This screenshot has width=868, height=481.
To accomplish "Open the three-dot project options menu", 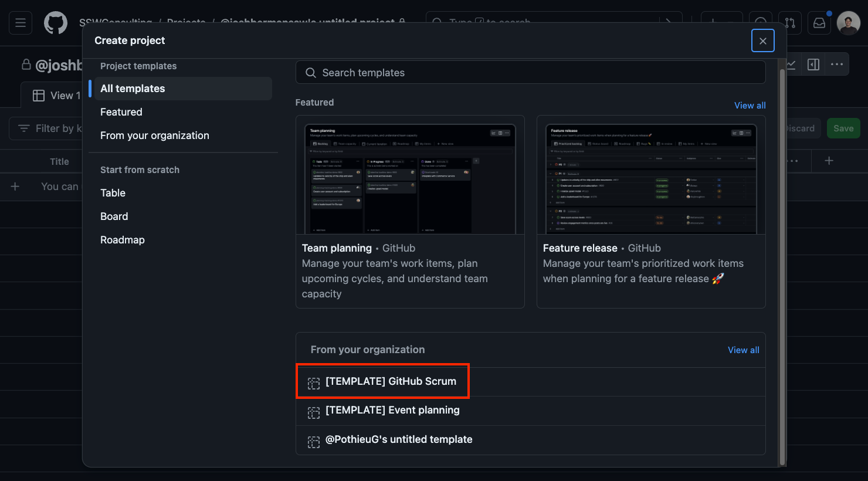I will 837,65.
